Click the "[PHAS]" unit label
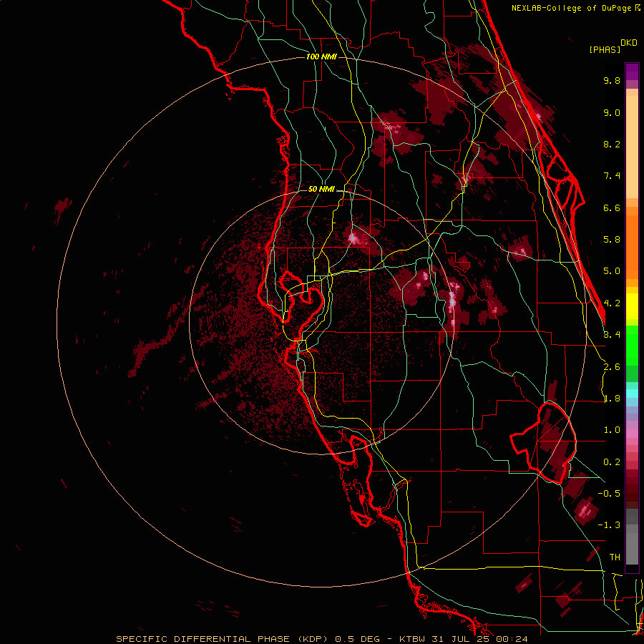644x644 pixels. click(x=605, y=49)
